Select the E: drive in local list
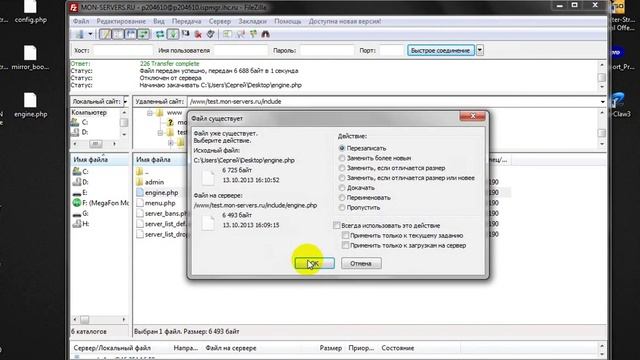Screen dimensions: 640x360 pyautogui.click(x=80, y=192)
